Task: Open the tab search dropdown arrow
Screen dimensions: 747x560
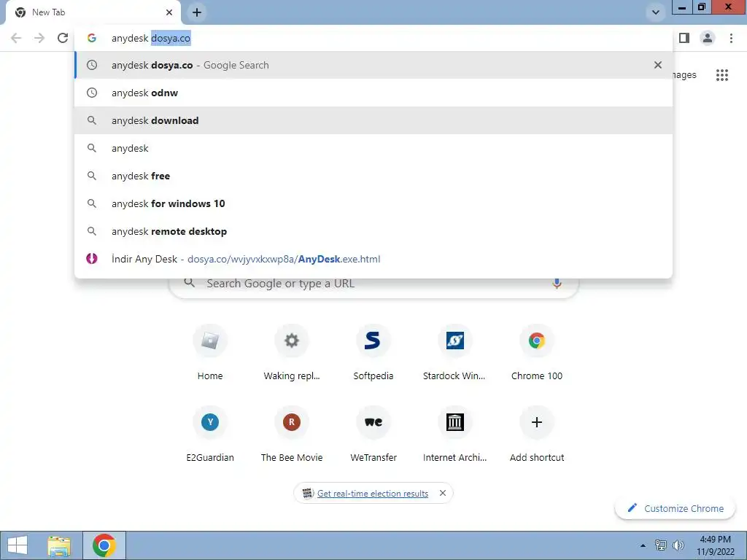Action: tap(656, 12)
